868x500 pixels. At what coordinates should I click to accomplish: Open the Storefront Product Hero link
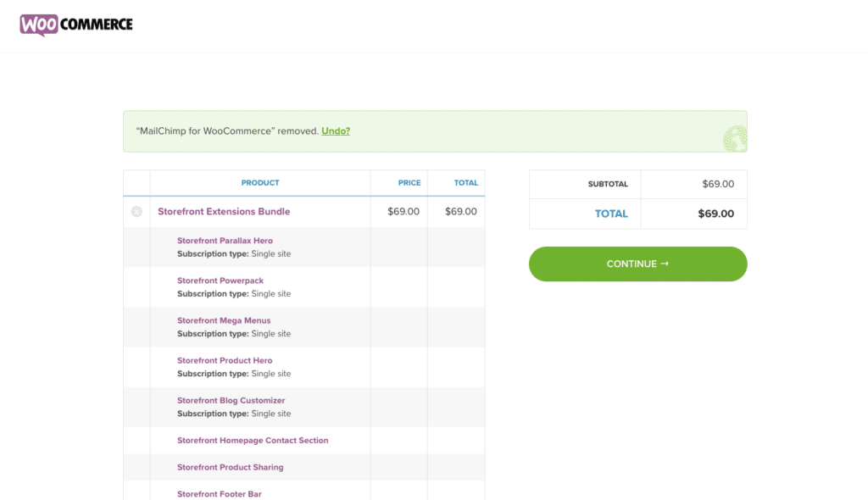pyautogui.click(x=225, y=360)
